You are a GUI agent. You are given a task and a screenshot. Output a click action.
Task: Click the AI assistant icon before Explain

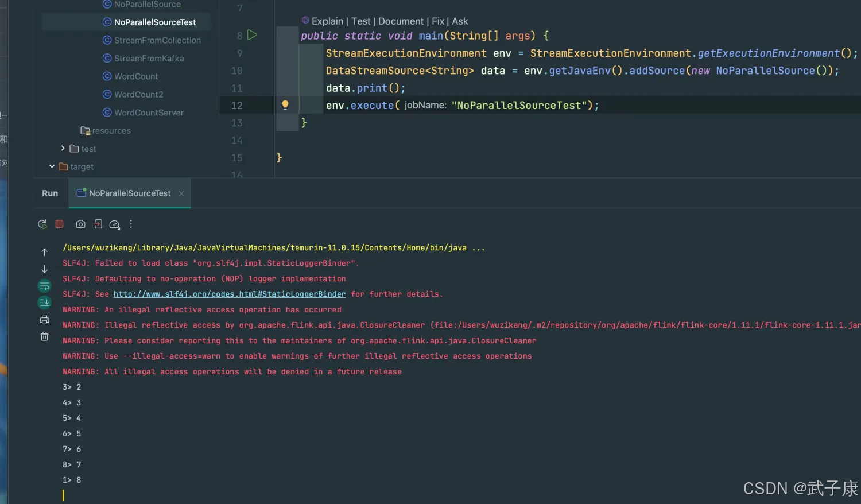pyautogui.click(x=305, y=21)
